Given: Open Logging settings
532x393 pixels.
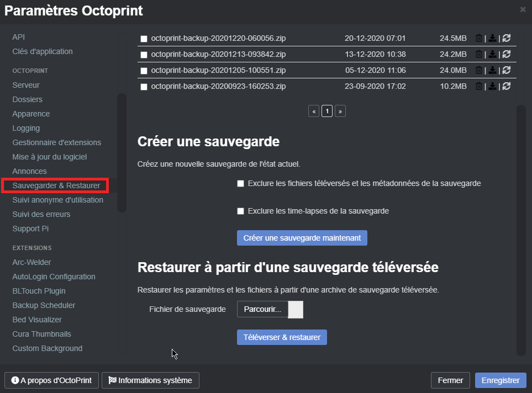Looking at the screenshot, I should 26,128.
